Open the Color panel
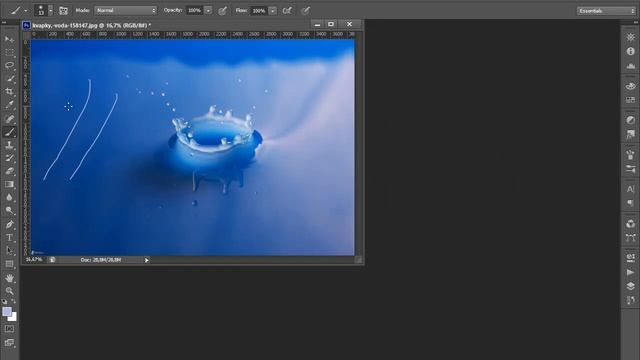The image size is (640, 360). coord(631,86)
